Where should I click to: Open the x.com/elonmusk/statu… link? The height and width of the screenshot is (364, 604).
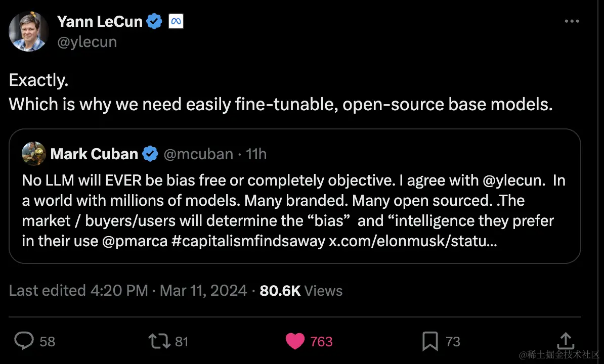tap(413, 241)
